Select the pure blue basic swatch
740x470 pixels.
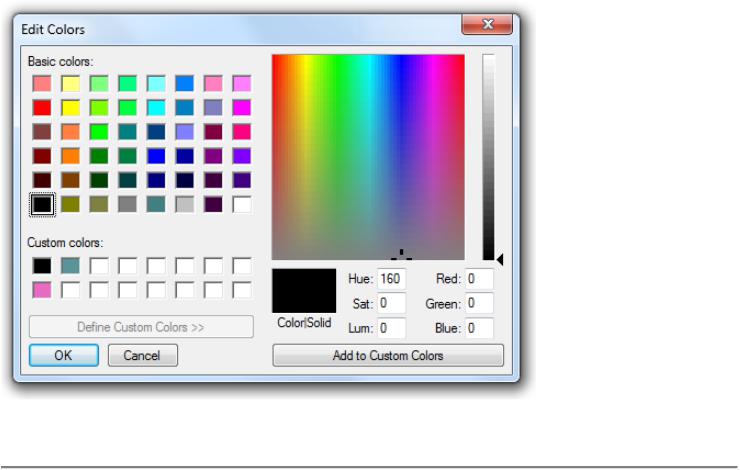156,156
